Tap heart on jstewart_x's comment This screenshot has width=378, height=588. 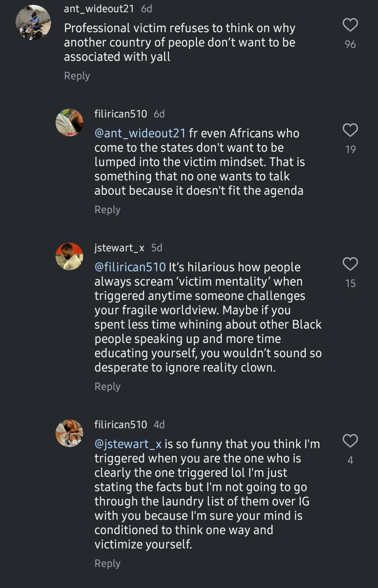coord(350,264)
